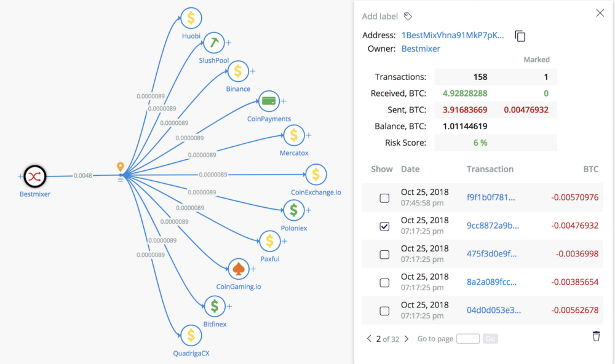
Task: Click the CoinPayments card node icon
Action: point(269,101)
